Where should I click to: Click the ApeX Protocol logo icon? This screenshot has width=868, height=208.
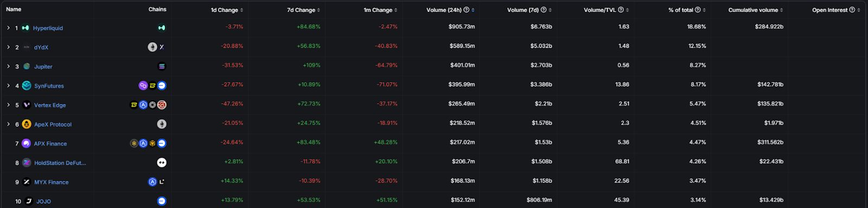[x=27, y=124]
